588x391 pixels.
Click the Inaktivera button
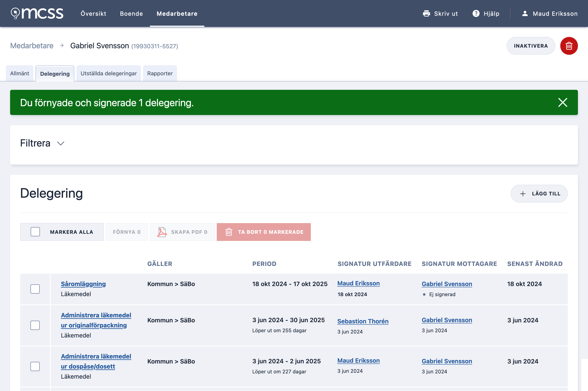click(x=531, y=46)
